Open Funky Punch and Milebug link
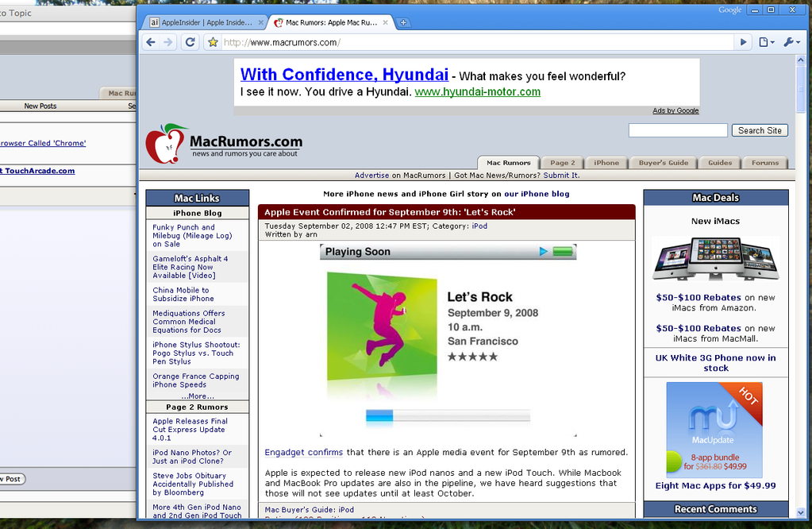This screenshot has height=529, width=812. [192, 236]
